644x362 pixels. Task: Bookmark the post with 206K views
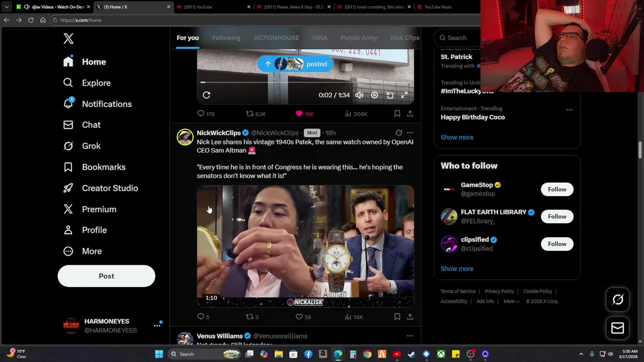click(x=397, y=114)
